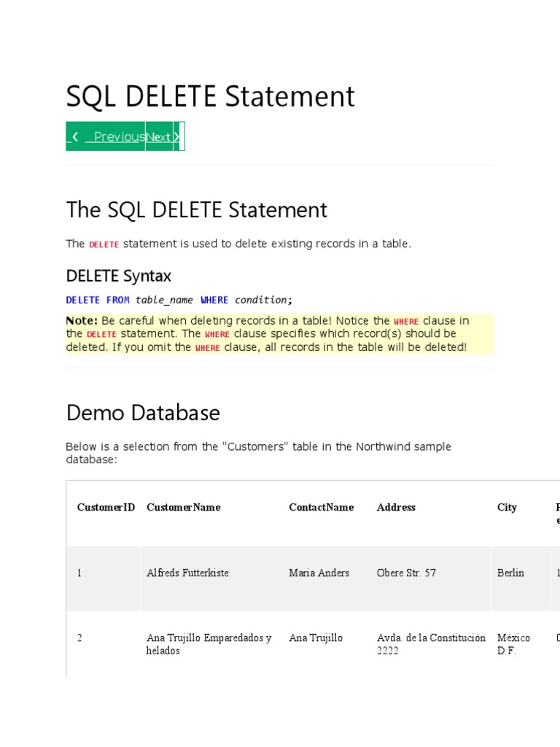Click the yellow Note warning box
Image resolution: width=560 pixels, height=747 pixels.
[x=279, y=334]
